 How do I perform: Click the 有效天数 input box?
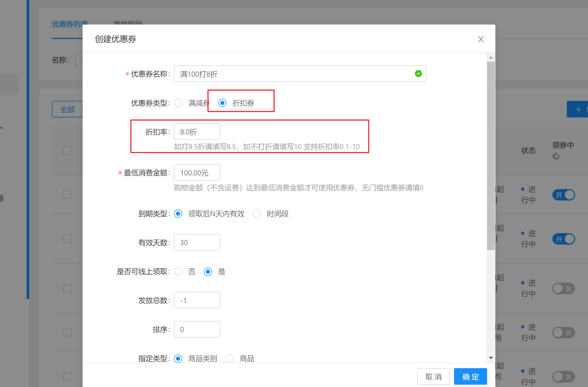click(197, 243)
